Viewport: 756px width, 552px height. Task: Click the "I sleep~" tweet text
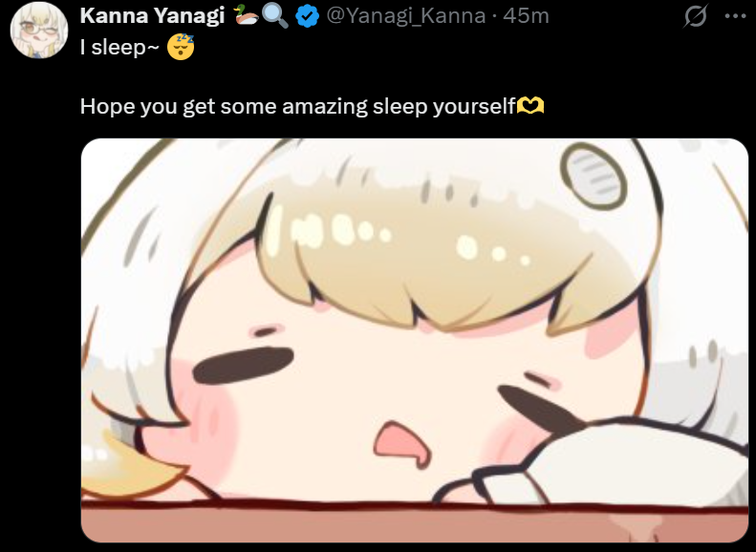pos(119,47)
